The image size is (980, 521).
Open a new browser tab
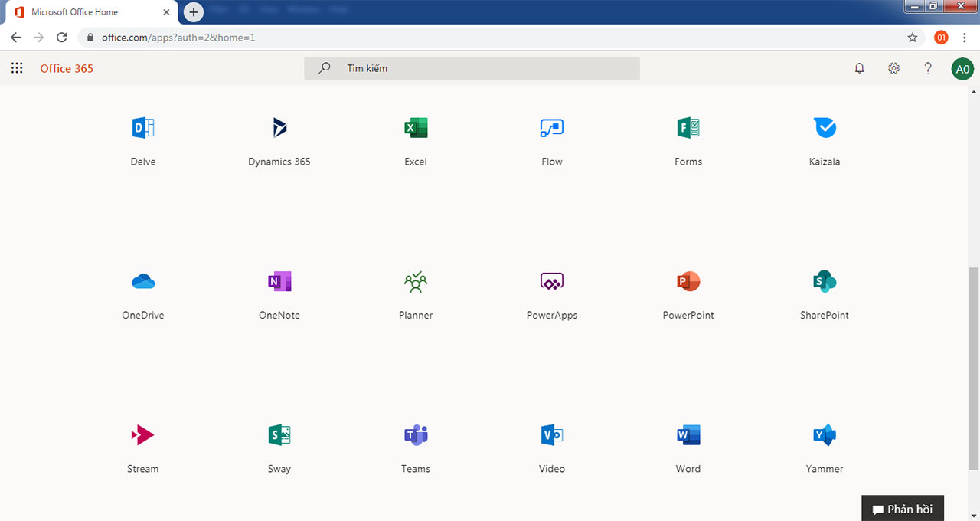click(194, 12)
